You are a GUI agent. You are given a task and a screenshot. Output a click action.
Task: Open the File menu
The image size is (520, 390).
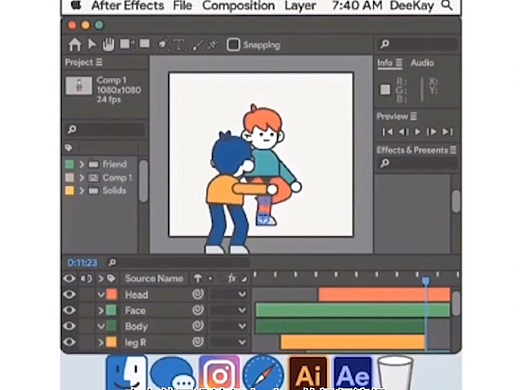[x=182, y=6]
